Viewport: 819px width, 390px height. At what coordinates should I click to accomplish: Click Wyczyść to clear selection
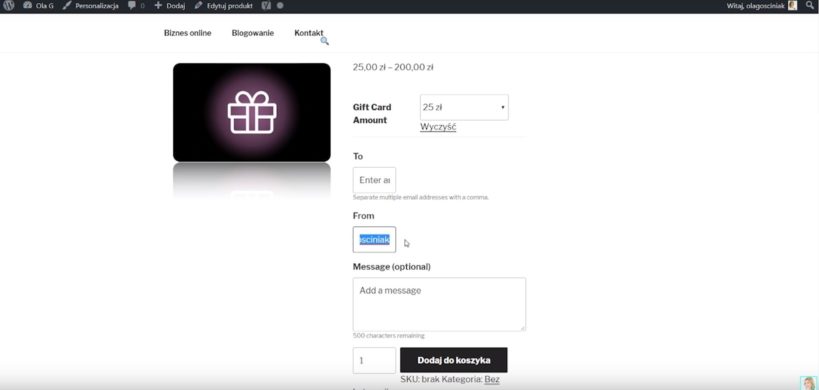pyautogui.click(x=438, y=127)
